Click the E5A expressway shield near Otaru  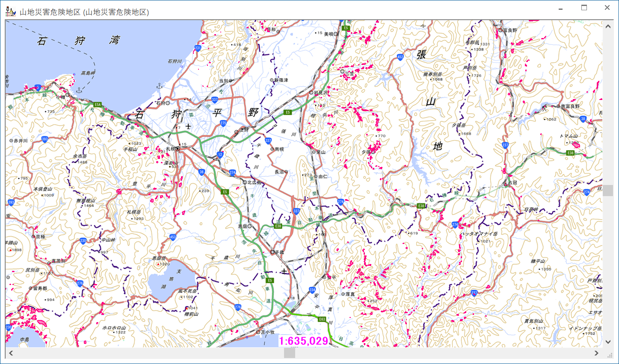click(x=98, y=105)
